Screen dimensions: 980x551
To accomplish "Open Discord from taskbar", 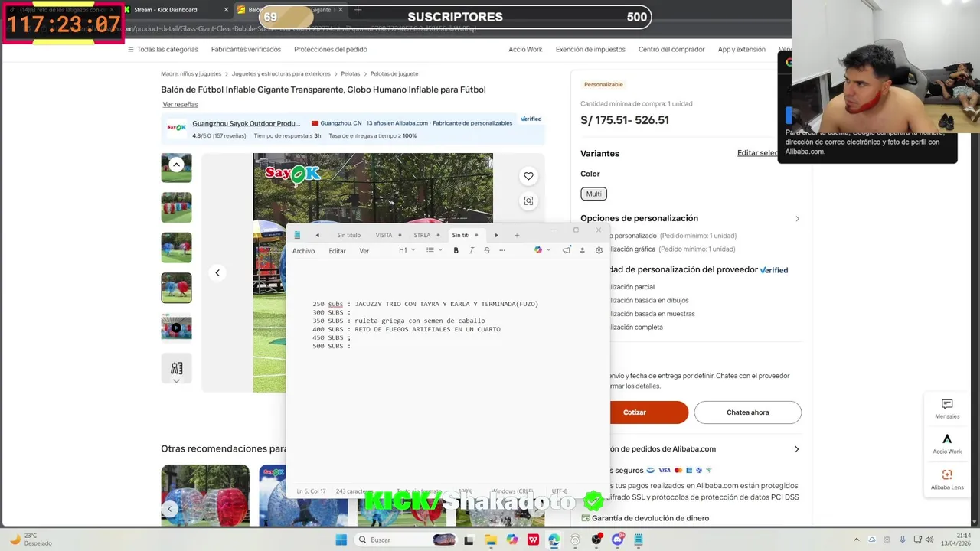I will pos(617,540).
